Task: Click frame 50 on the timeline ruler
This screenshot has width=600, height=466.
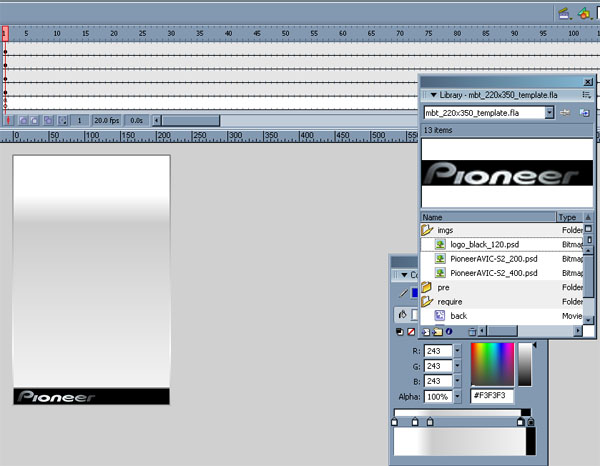Action: pyautogui.click(x=285, y=34)
